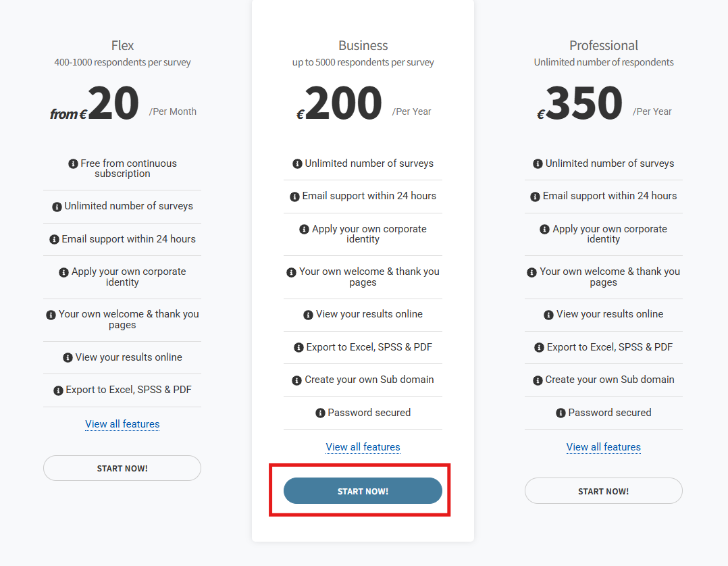The image size is (728, 566).
Task: Click info icon next to Professional 'View your results online'
Action: [x=549, y=315]
